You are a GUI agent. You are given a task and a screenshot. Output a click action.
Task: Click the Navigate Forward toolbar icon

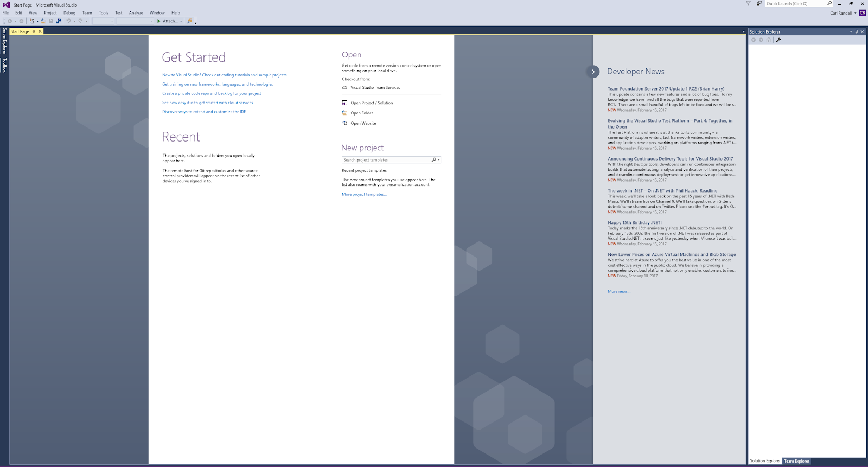pyautogui.click(x=21, y=21)
